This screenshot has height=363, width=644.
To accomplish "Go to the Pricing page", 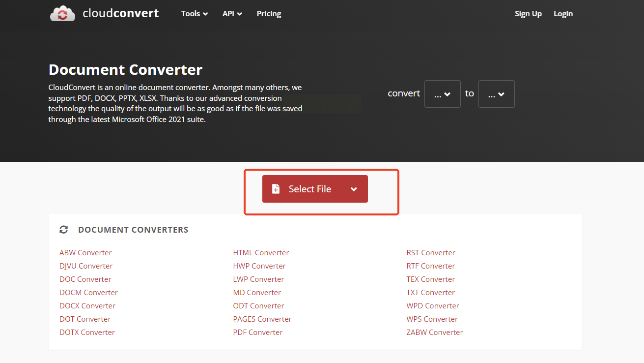I will [269, 14].
